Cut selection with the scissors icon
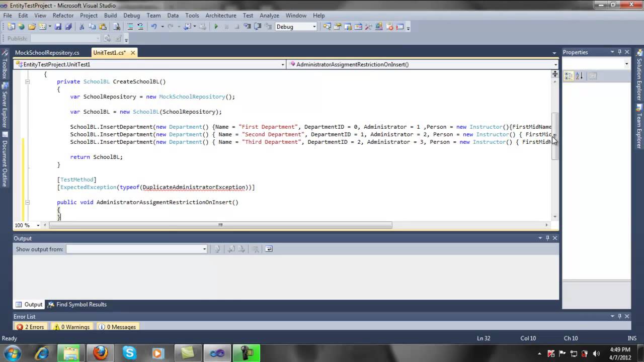 click(82, 27)
